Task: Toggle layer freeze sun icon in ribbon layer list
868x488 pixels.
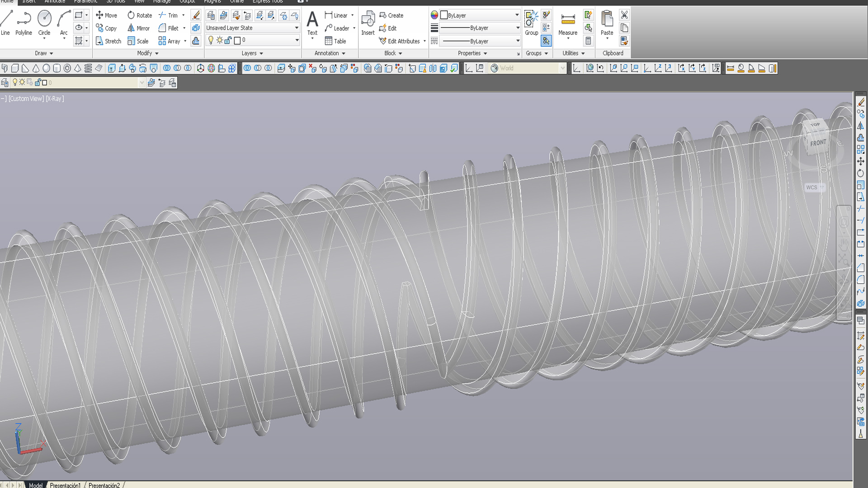Action: pos(220,40)
